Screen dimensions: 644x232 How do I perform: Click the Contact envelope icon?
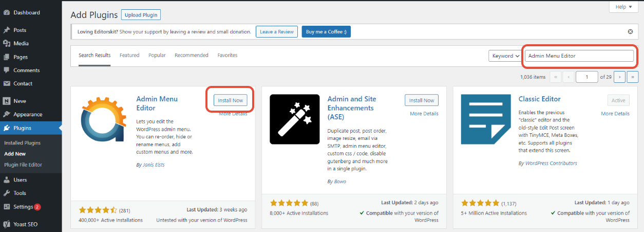(7, 84)
